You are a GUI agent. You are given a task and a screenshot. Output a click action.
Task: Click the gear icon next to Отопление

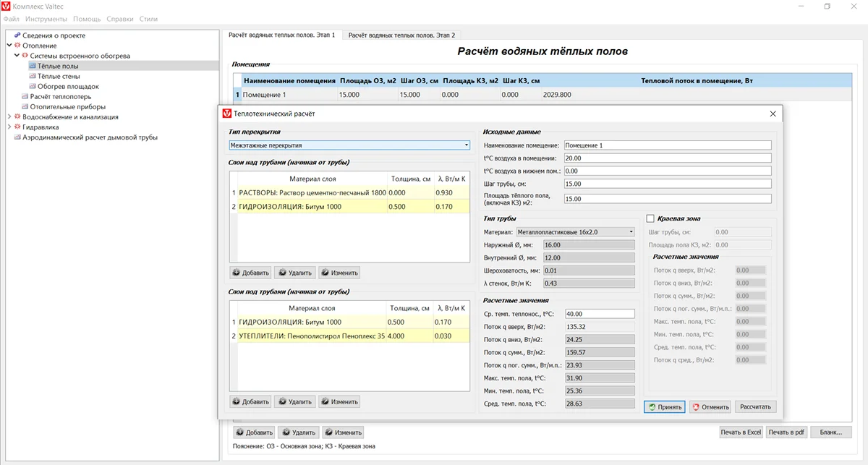[17, 46]
